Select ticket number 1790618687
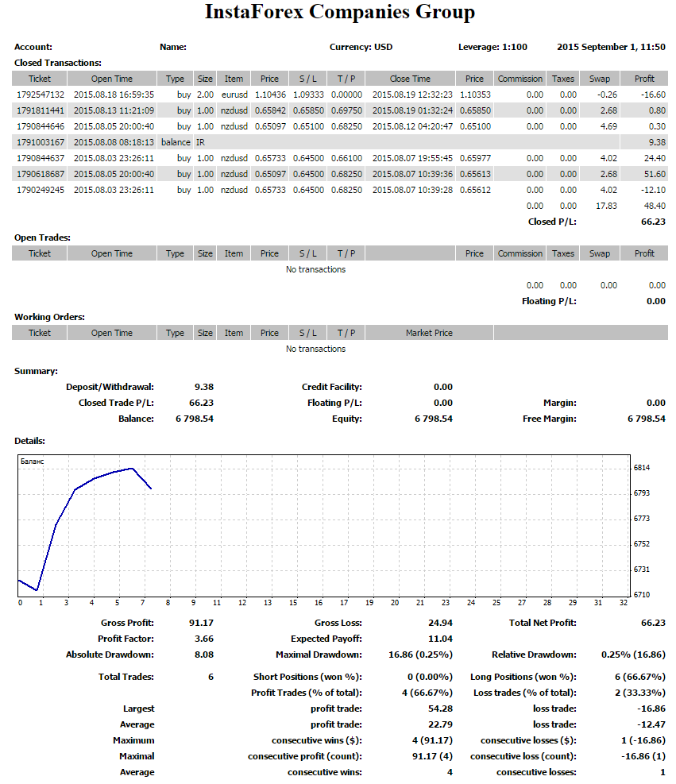Image resolution: width=676 pixels, height=784 pixels. [41, 175]
